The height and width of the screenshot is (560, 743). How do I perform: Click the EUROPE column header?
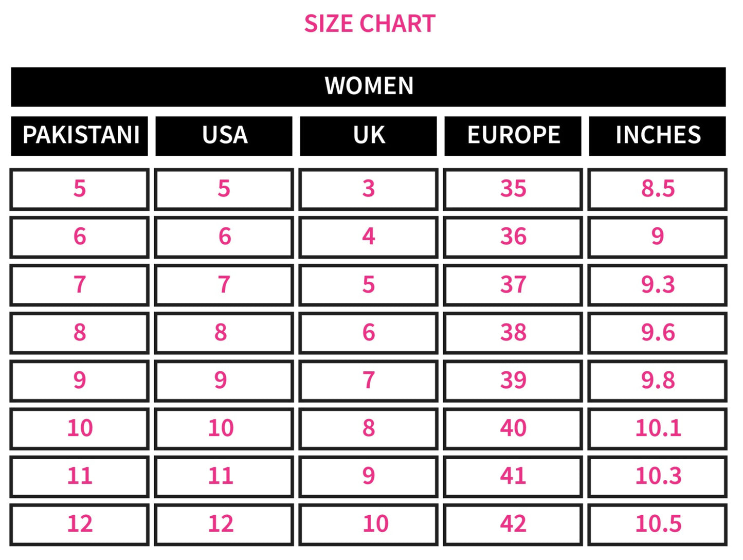513,136
